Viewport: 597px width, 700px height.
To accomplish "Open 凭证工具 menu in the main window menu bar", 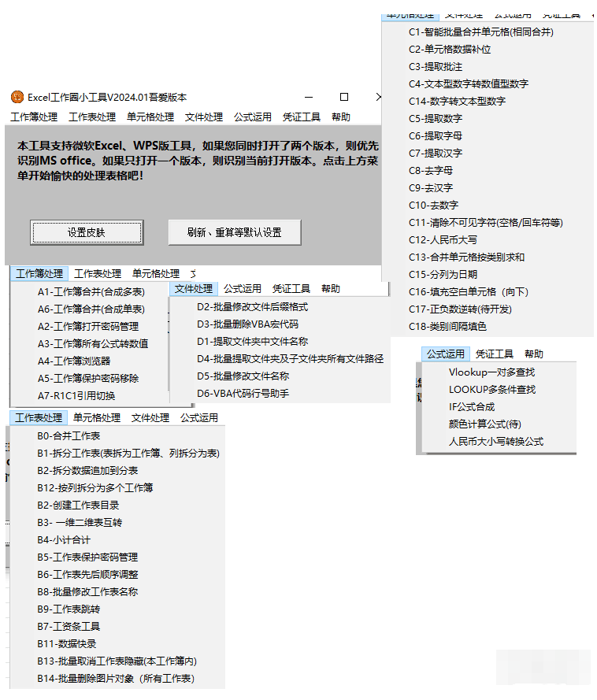I will (302, 117).
